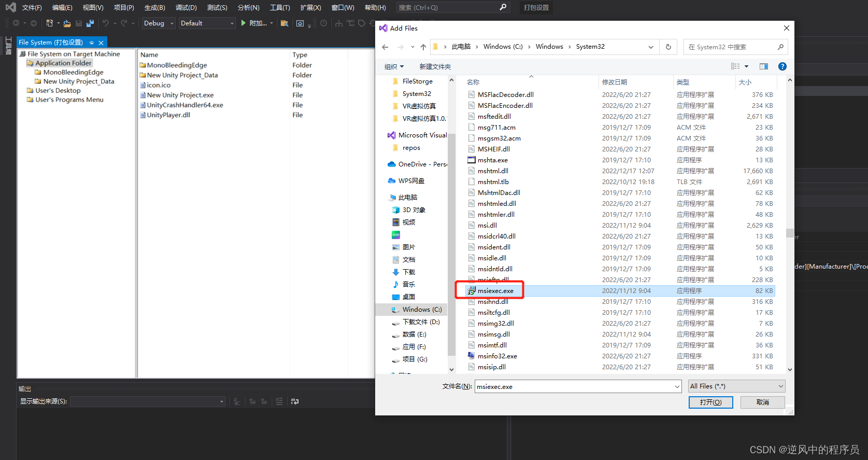Select 数据 (E:) drive in navigation pane

(414, 334)
